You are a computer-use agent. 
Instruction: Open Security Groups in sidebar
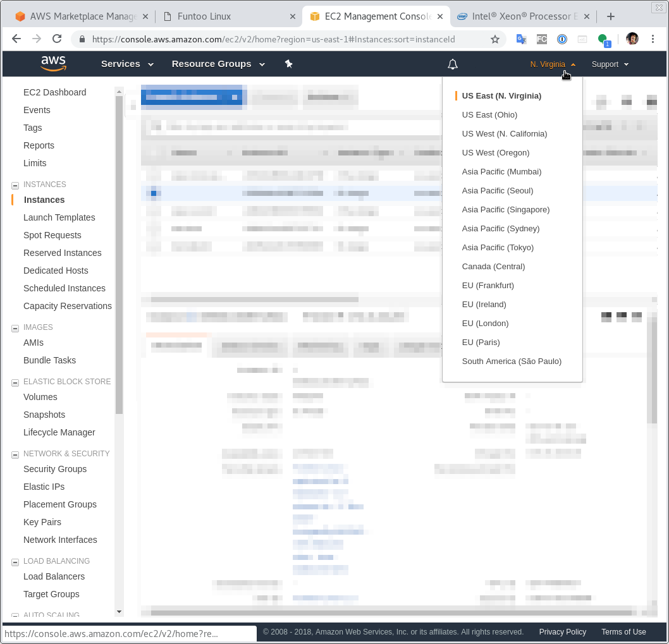55,469
